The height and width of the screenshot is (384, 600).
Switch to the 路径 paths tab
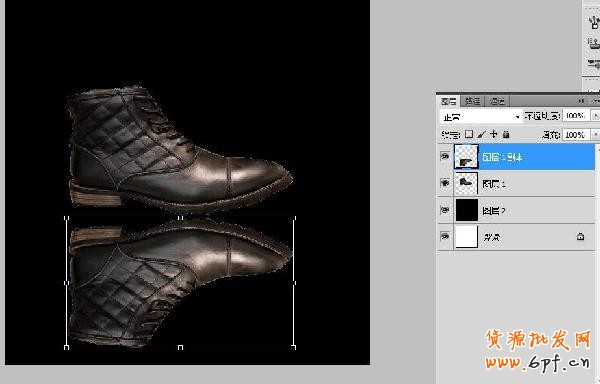(473, 101)
